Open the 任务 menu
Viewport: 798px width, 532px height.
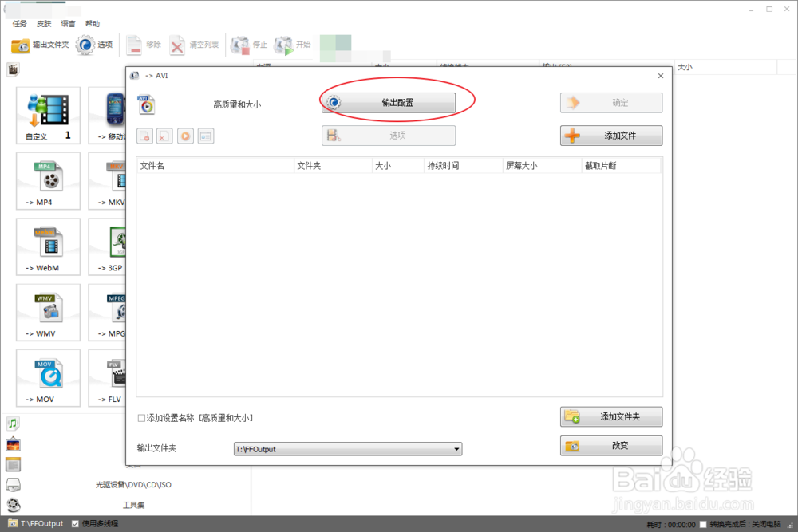click(x=19, y=24)
